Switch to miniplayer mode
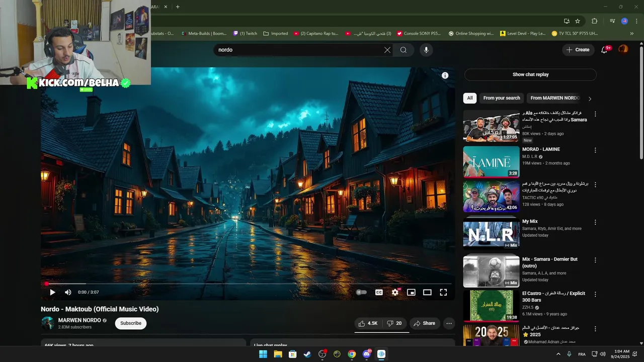The width and height of the screenshot is (644, 362). pos(411,292)
